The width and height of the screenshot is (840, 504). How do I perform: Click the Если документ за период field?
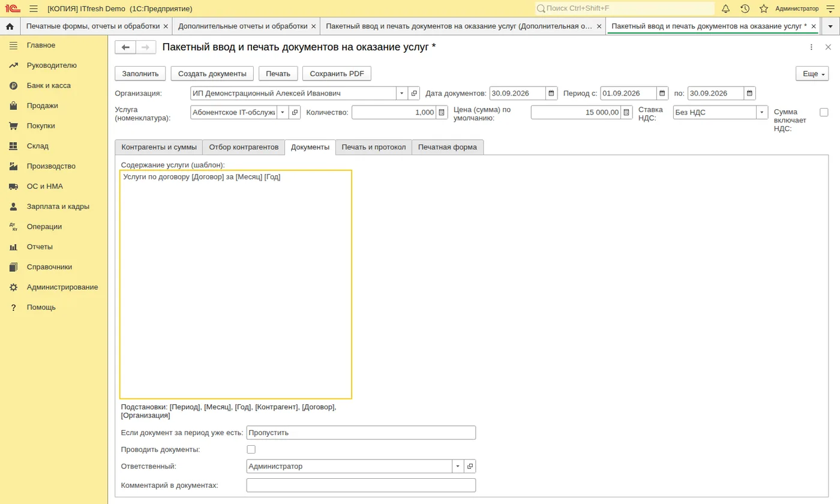361,433
